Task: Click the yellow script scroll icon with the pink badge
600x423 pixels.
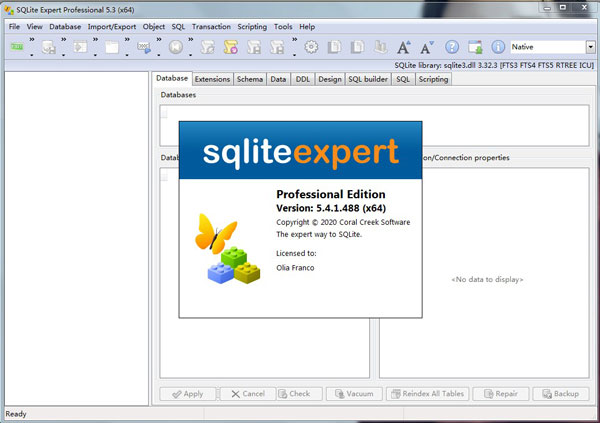Action: (x=231, y=47)
